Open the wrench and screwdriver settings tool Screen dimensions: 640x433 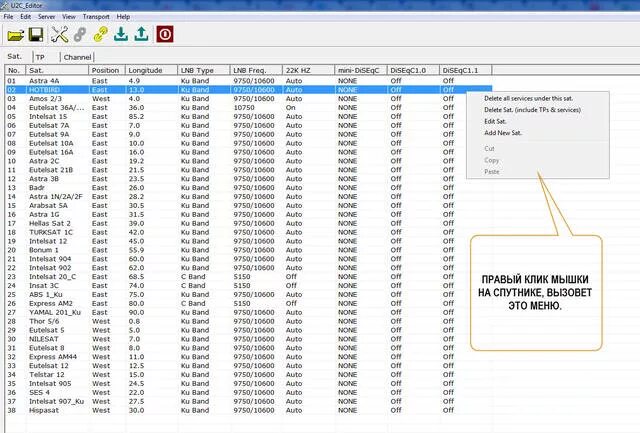pyautogui.click(x=59, y=35)
